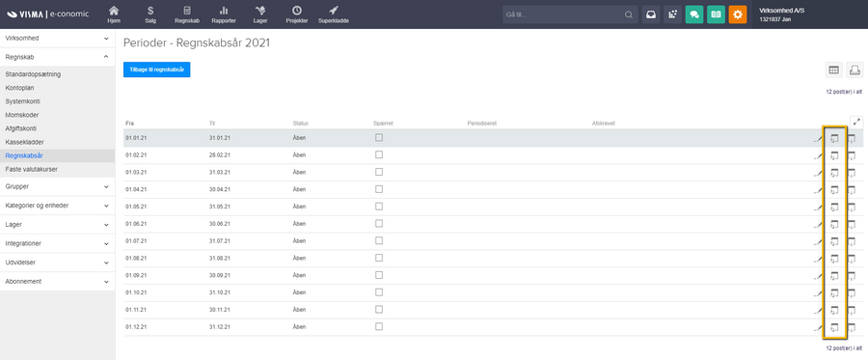868x360 pixels.
Task: Tick Spærret checkbox for 01.09.21 period
Action: pyautogui.click(x=379, y=275)
